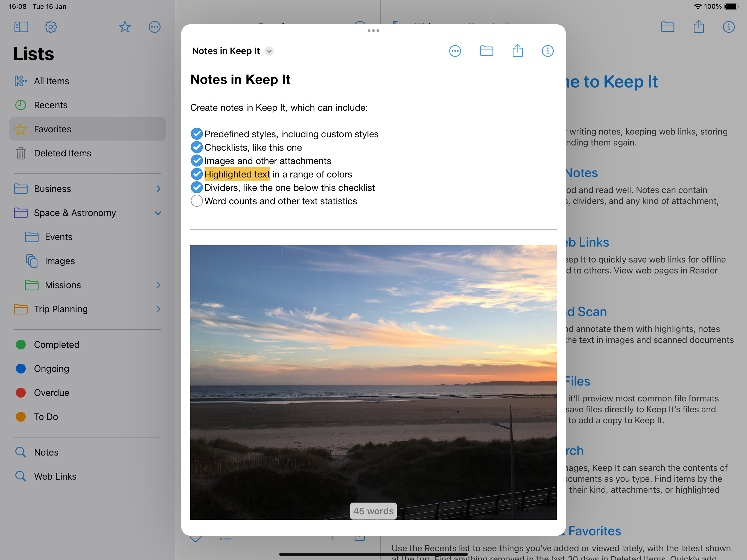Uncheck Dividers checklist item
Image resolution: width=747 pixels, height=560 pixels.
[197, 187]
